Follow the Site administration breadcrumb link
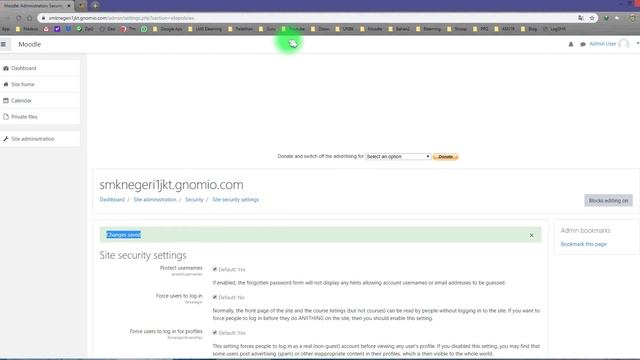The image size is (640, 360). (155, 200)
